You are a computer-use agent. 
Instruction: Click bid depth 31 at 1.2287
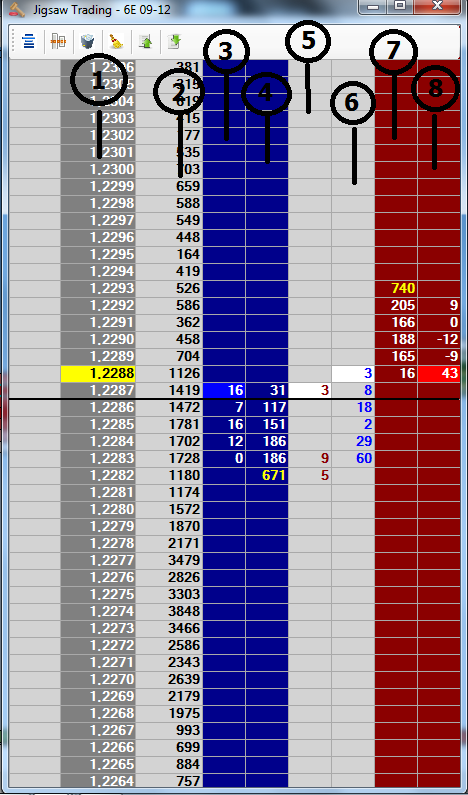pos(267,390)
